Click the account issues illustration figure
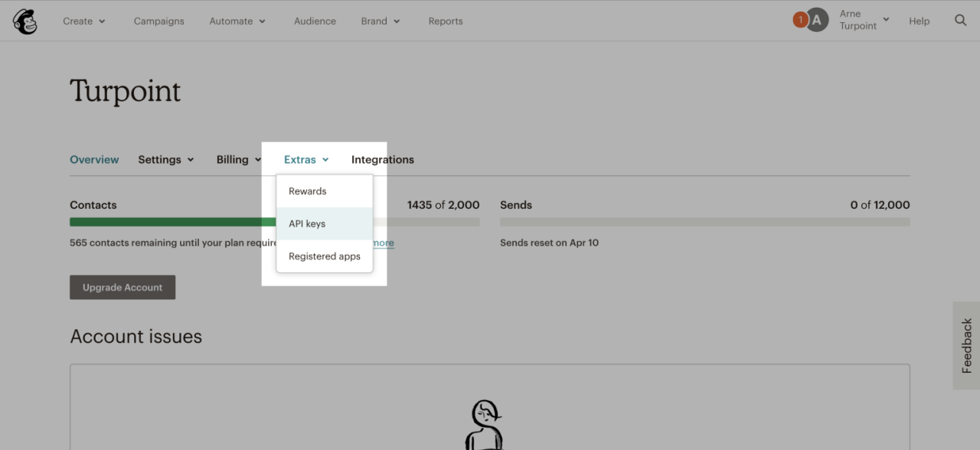This screenshot has height=450, width=980. click(485, 425)
